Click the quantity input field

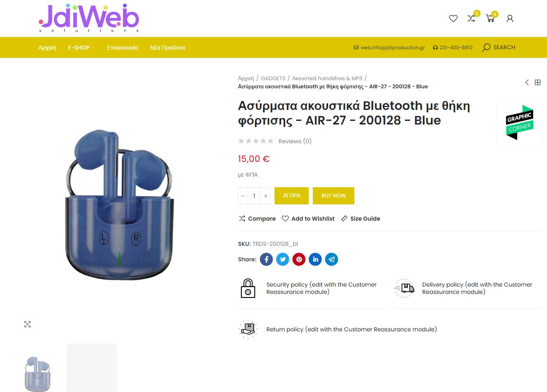(x=254, y=196)
